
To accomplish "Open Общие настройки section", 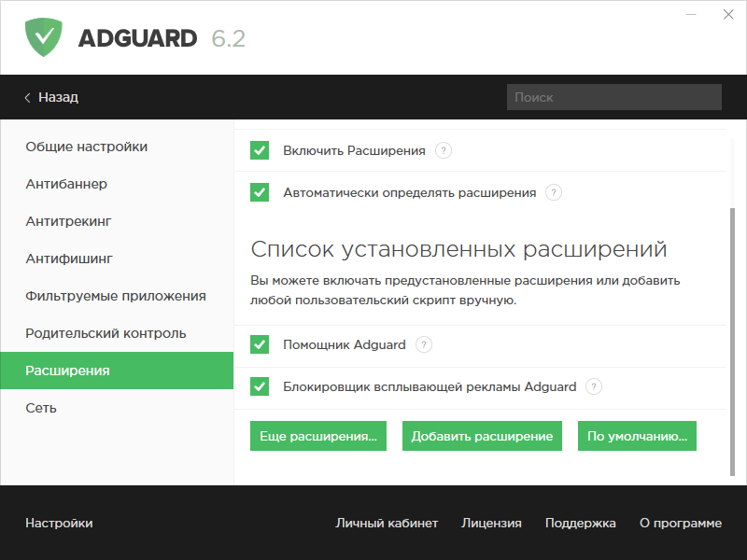I will tap(117, 147).
